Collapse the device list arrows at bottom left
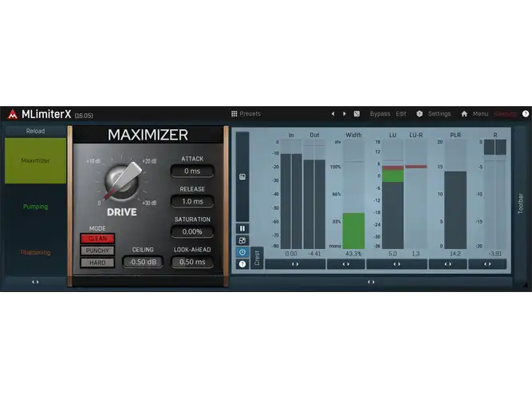The height and width of the screenshot is (399, 532). coord(35,282)
